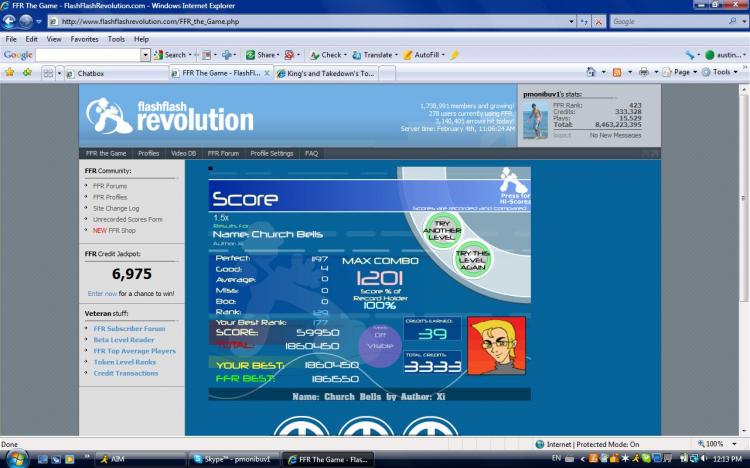Open the File menu
Viewport: 750px width, 468px height.
click(11, 39)
